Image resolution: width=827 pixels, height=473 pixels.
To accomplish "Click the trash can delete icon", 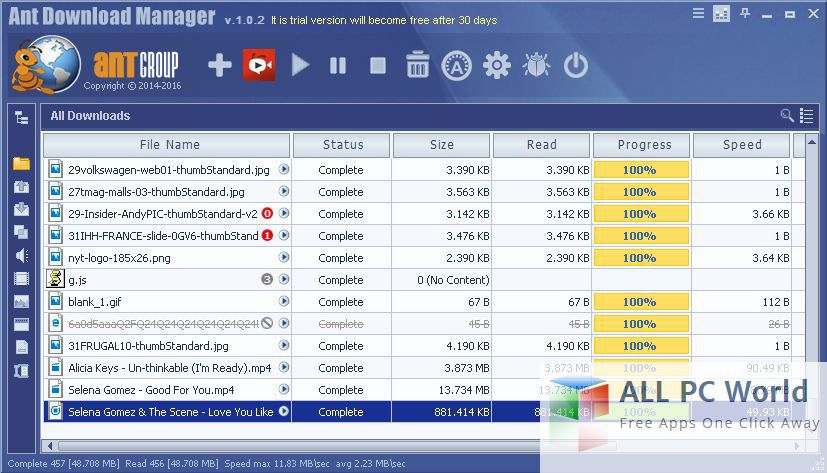I will [x=418, y=66].
